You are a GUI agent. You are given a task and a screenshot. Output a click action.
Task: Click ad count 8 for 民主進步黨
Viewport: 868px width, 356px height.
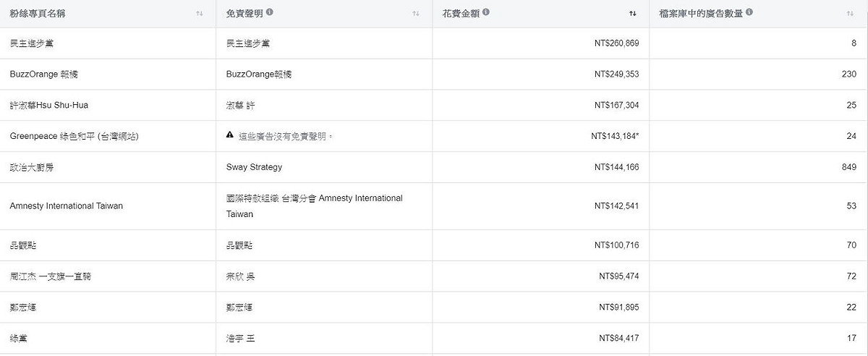(854, 43)
